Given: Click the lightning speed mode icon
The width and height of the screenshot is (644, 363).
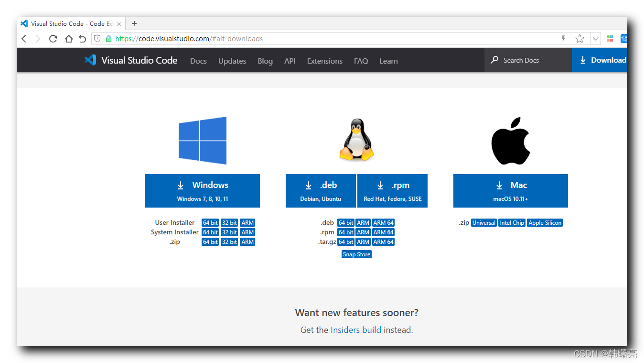Looking at the screenshot, I should coord(563,39).
